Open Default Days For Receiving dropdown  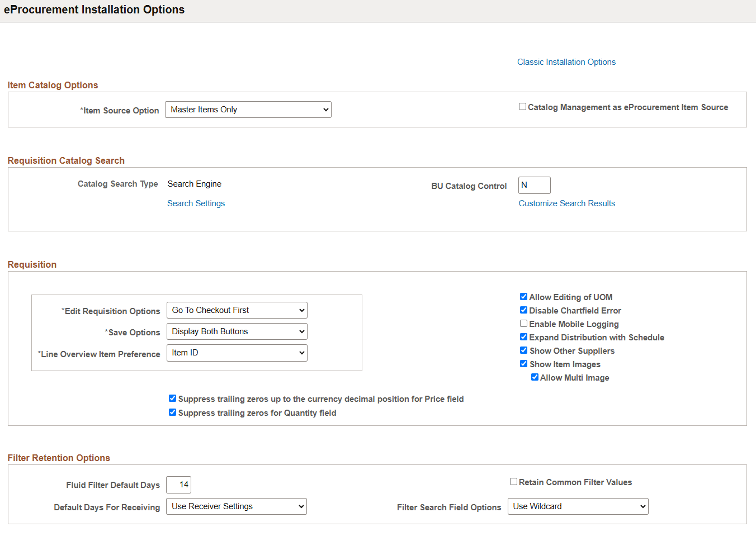click(x=237, y=506)
